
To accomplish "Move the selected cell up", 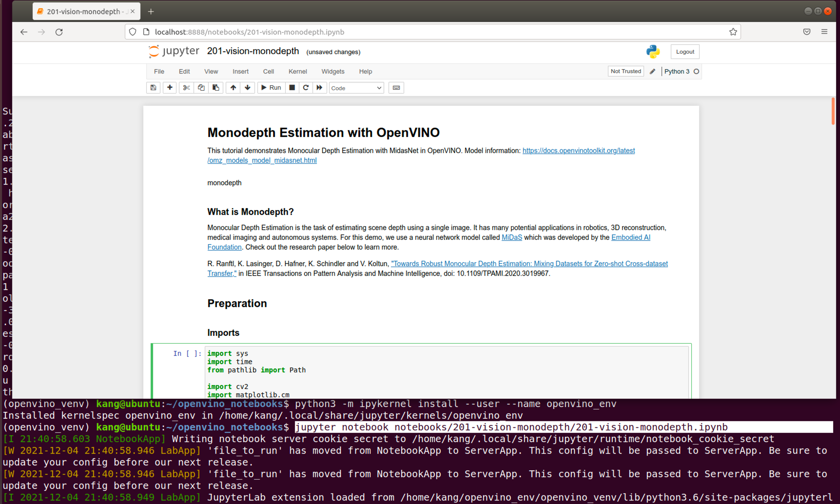I will [233, 88].
